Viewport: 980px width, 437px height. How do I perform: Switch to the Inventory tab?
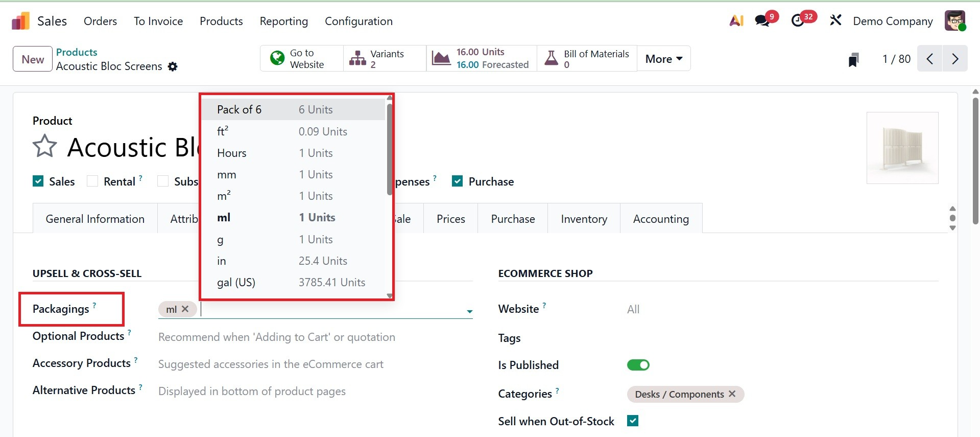coord(584,219)
